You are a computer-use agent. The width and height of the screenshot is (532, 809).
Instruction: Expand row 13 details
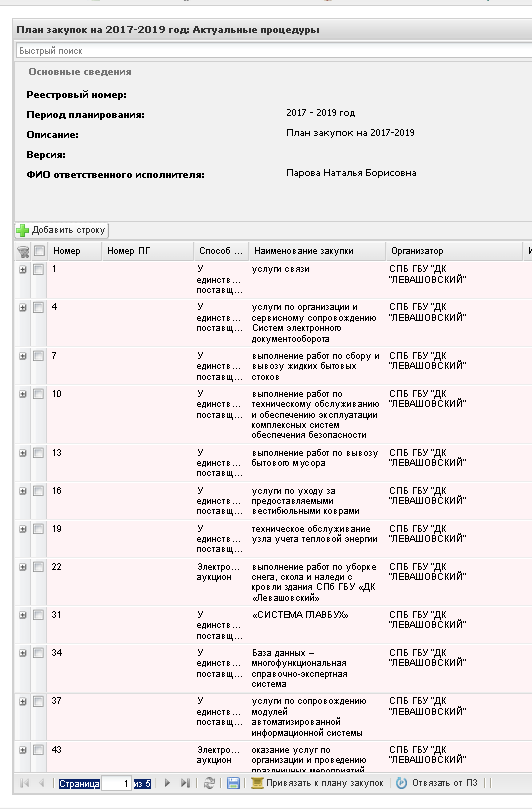(x=23, y=453)
